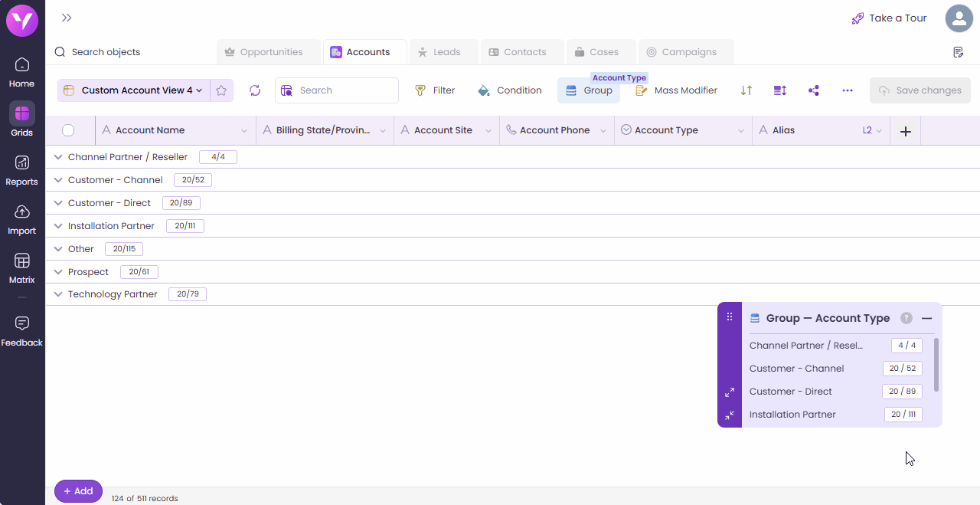Click the share view icon
The image size is (980, 505).
(814, 90)
